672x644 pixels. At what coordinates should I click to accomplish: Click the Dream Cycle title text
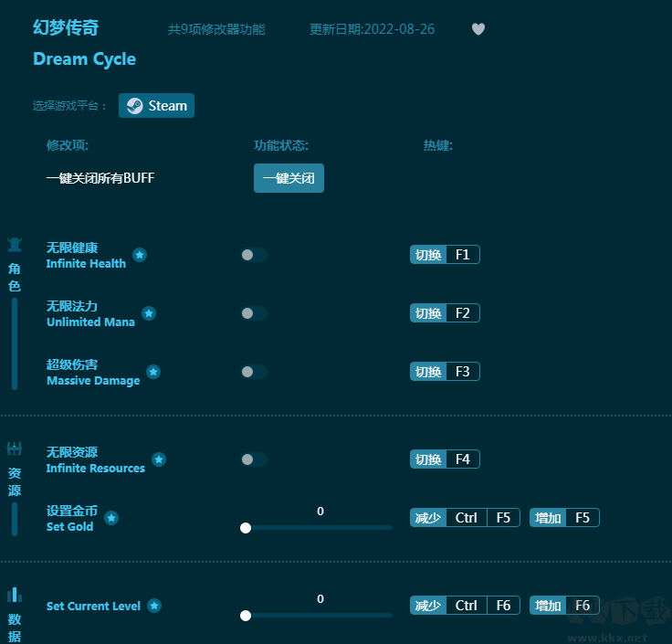coord(84,59)
